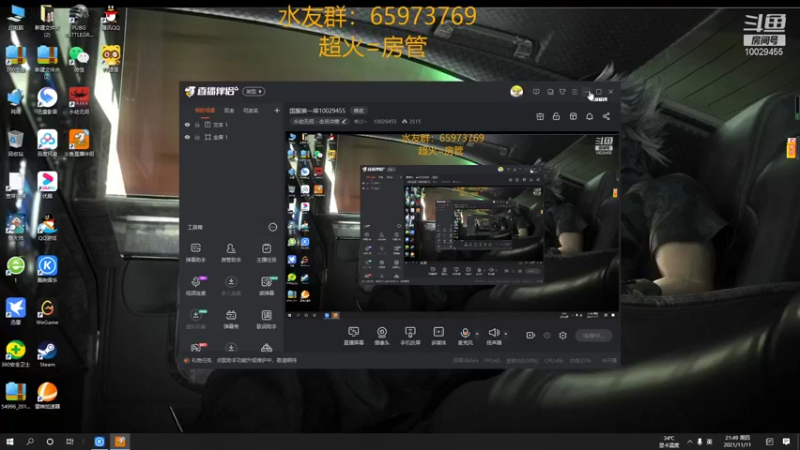Add a screen capture source
The image size is (800, 450).
(x=354, y=336)
